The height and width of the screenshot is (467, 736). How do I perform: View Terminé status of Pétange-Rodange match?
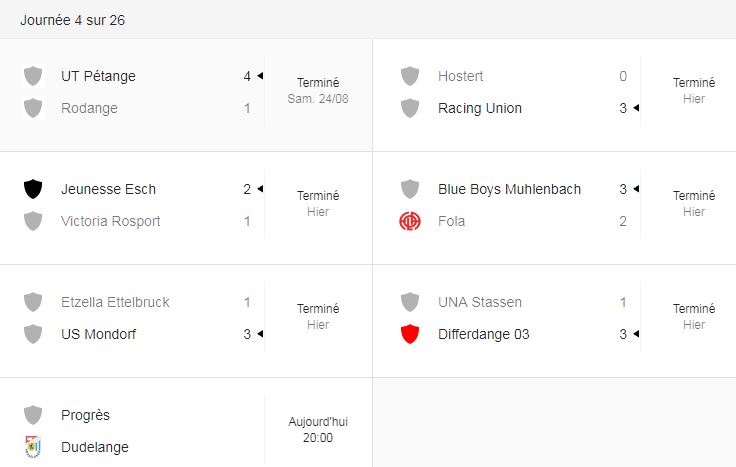[x=318, y=83]
